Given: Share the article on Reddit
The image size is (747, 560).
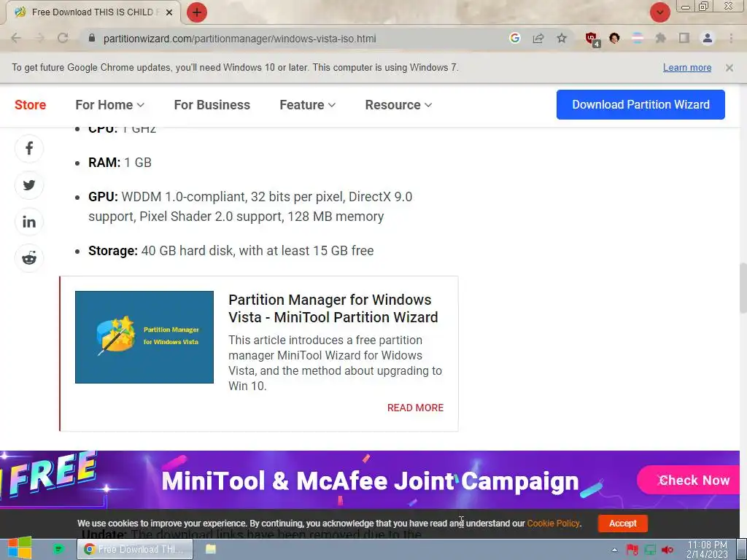Looking at the screenshot, I should pos(29,258).
